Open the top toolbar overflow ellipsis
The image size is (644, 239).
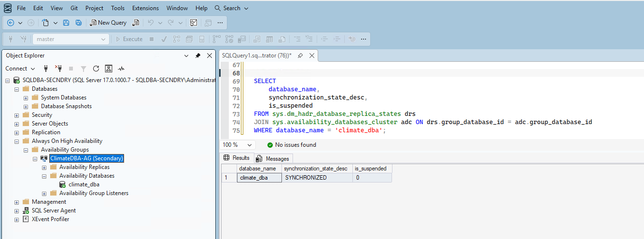pos(220,22)
